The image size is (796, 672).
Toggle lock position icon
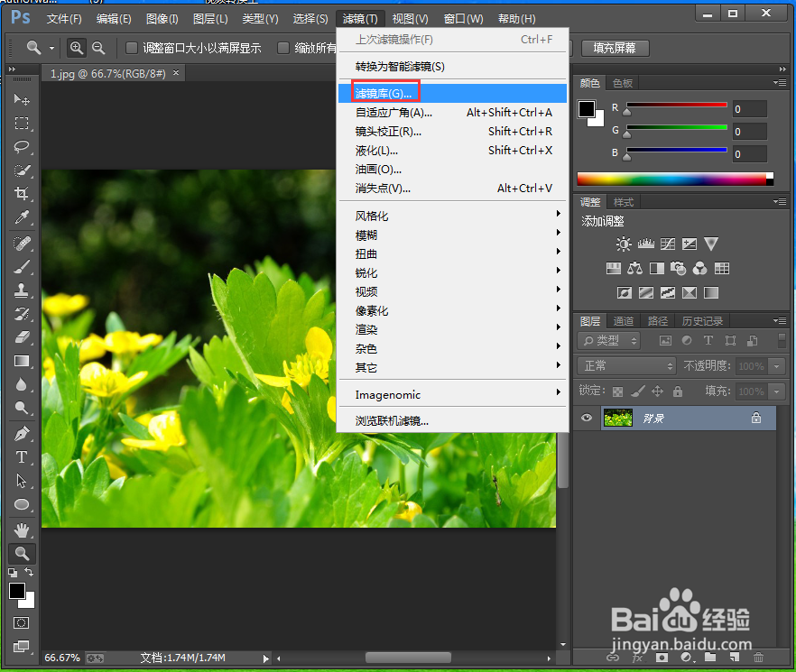[x=657, y=391]
